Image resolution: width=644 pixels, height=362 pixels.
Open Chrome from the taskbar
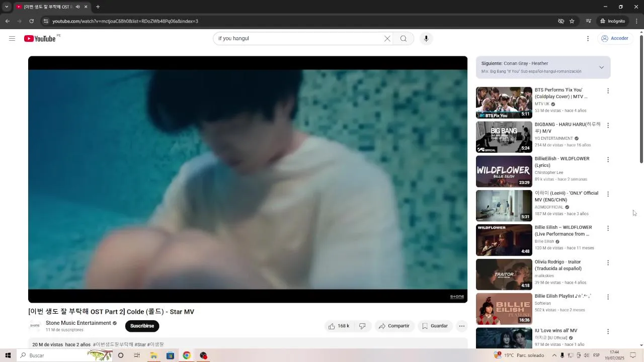tap(187, 355)
